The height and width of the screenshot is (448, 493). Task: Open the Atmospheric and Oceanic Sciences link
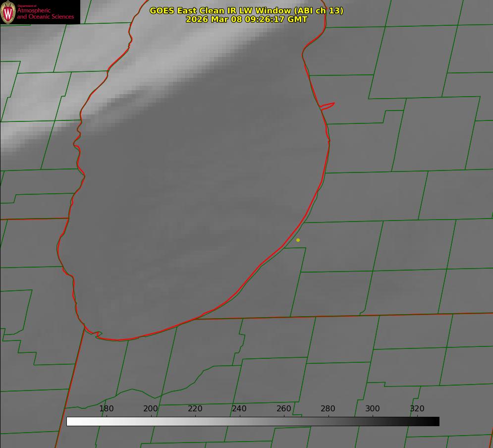coord(45,14)
